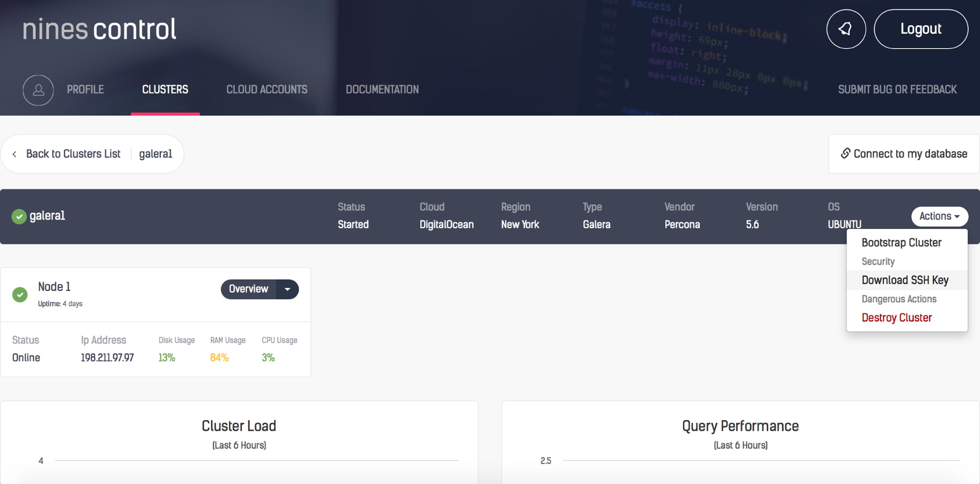This screenshot has height=484, width=980.
Task: Click the Online status value
Action: 26,358
